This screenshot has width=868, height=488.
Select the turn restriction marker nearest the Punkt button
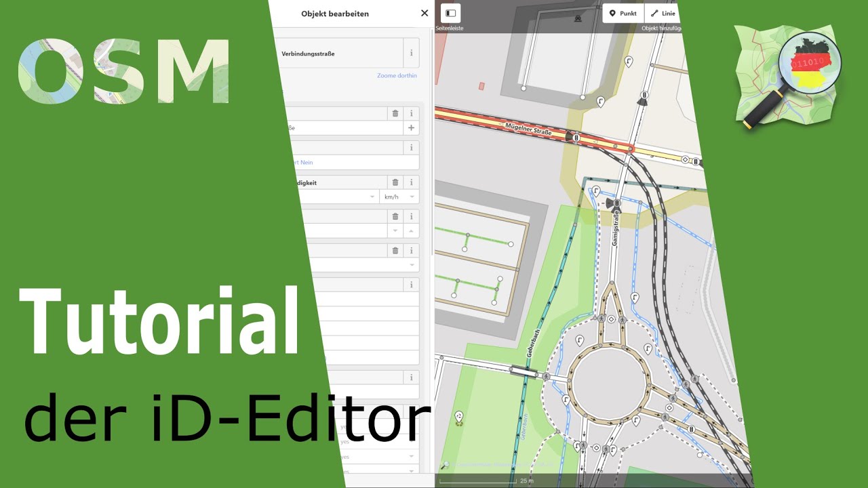(629, 62)
